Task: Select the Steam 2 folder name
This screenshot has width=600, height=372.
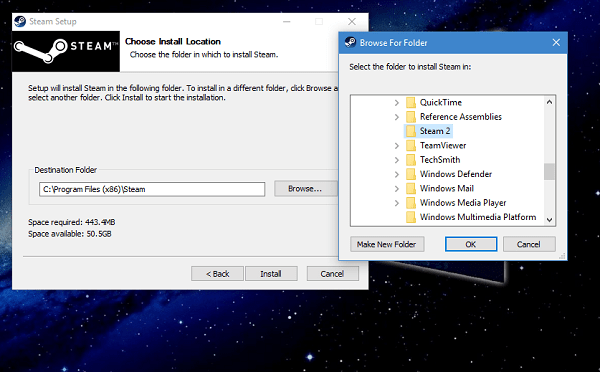Action: click(435, 131)
